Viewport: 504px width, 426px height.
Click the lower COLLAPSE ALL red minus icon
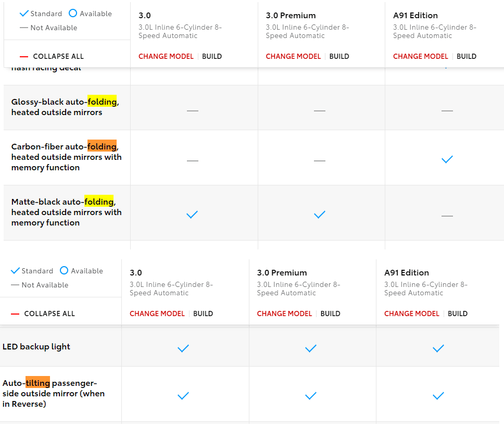click(15, 314)
